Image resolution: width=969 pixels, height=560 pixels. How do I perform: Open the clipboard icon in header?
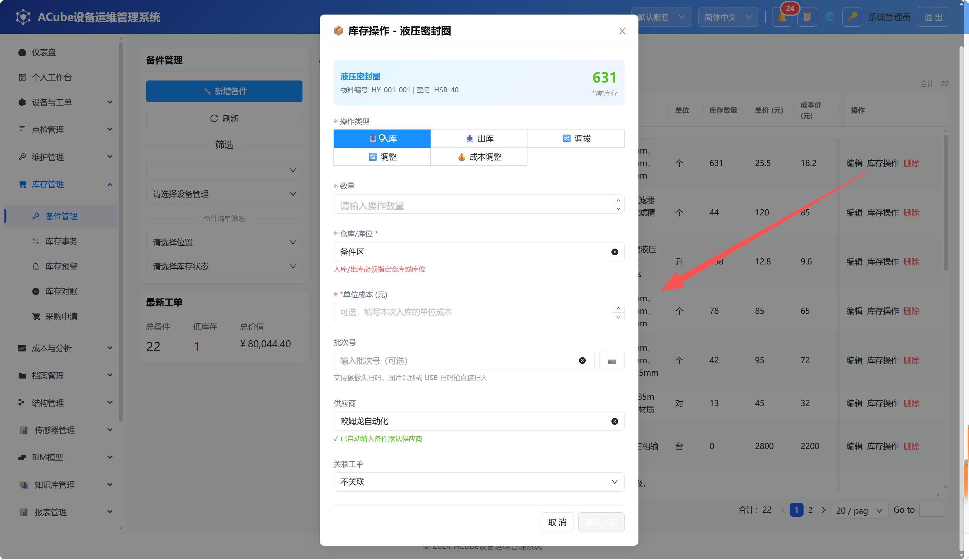coord(807,17)
